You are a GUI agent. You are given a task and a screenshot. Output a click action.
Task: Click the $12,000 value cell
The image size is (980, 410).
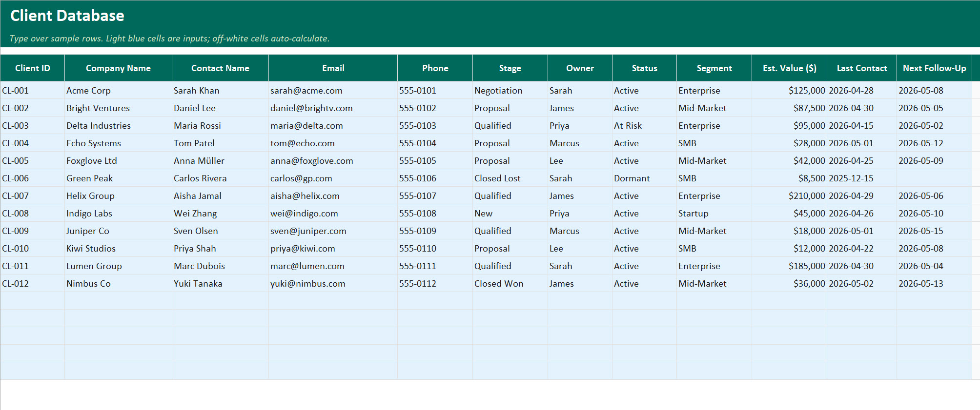[x=789, y=248]
